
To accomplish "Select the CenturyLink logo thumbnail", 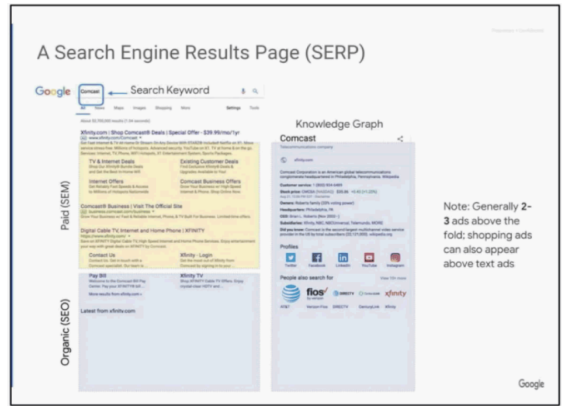I will 369,293.
